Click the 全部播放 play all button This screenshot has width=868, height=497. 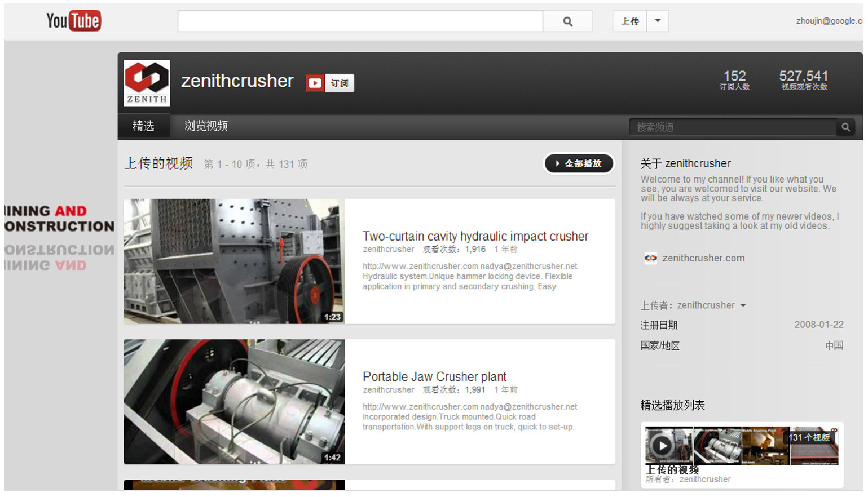click(579, 163)
